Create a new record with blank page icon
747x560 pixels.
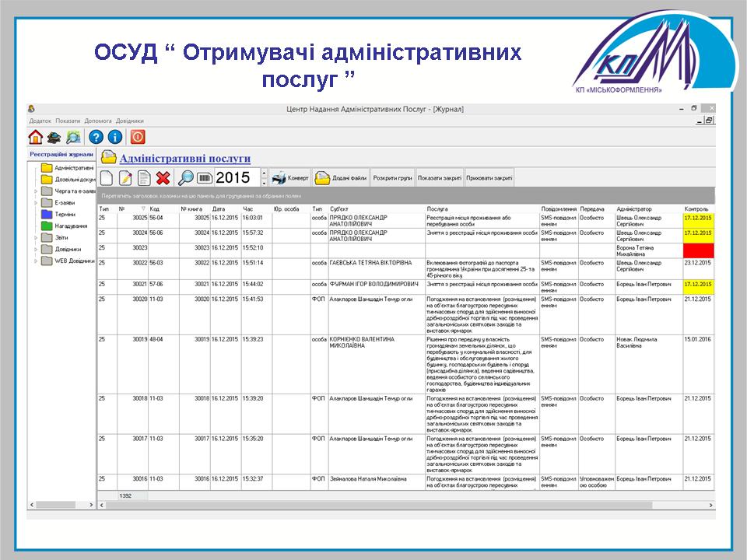pyautogui.click(x=107, y=178)
